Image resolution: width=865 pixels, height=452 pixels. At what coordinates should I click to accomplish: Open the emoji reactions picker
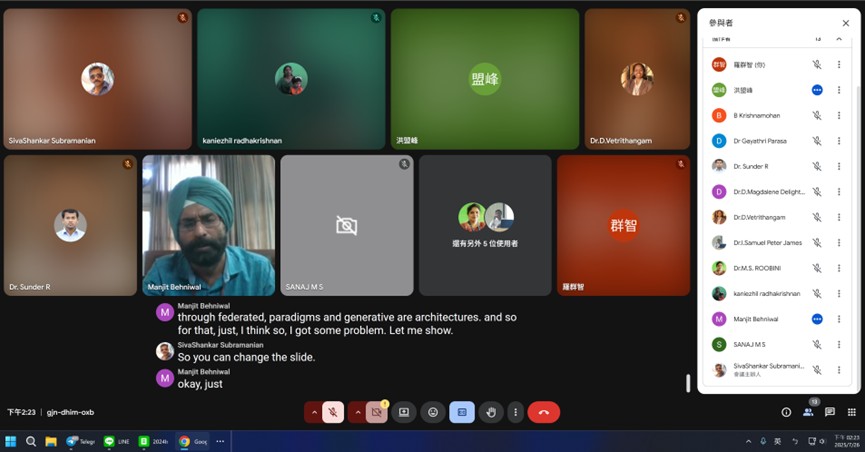click(x=433, y=412)
